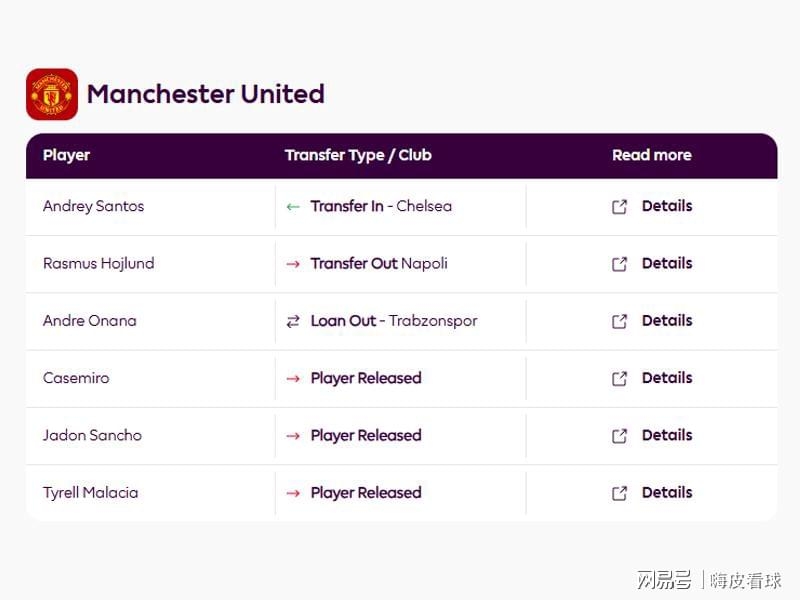This screenshot has height=600, width=800.
Task: Click the Player column header
Action: click(x=66, y=155)
